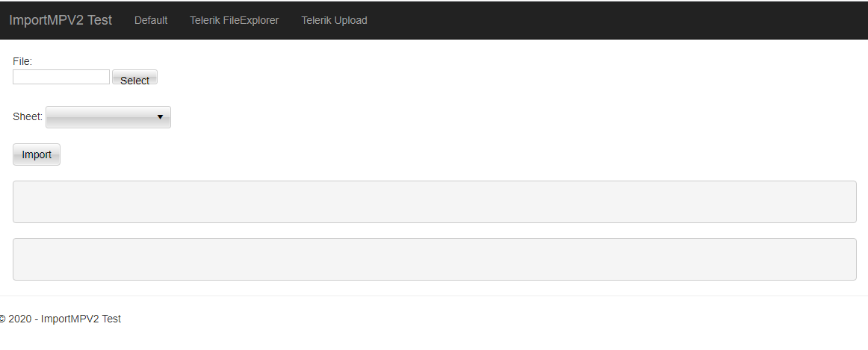Click the lower gray result panel
Screen dimensions: 868x350
pyautogui.click(x=434, y=259)
